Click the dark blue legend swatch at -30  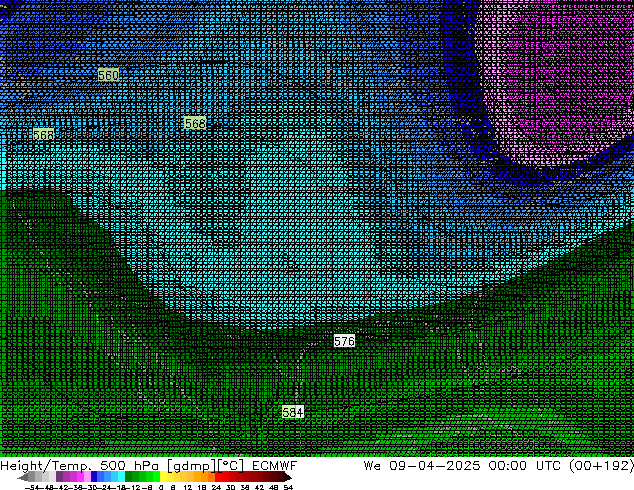point(94,476)
